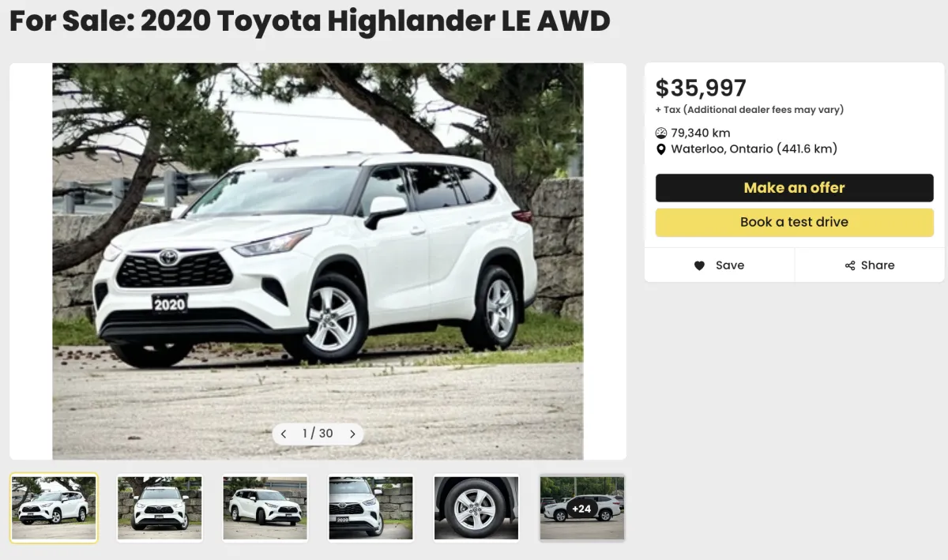This screenshot has height=560, width=948.
Task: Go to previous photo with left chevron
Action: coord(284,434)
